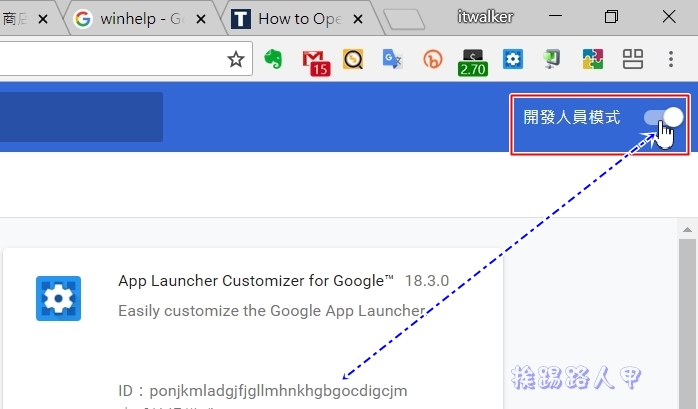Screen dimensions: 698x409
Task: Close the How to Ope tab
Action: (x=357, y=19)
